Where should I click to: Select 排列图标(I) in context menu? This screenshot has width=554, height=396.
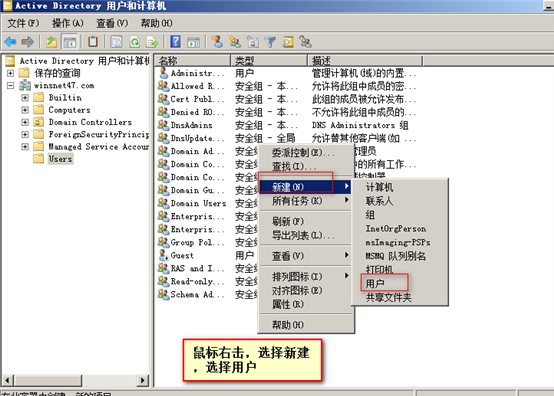point(306,276)
